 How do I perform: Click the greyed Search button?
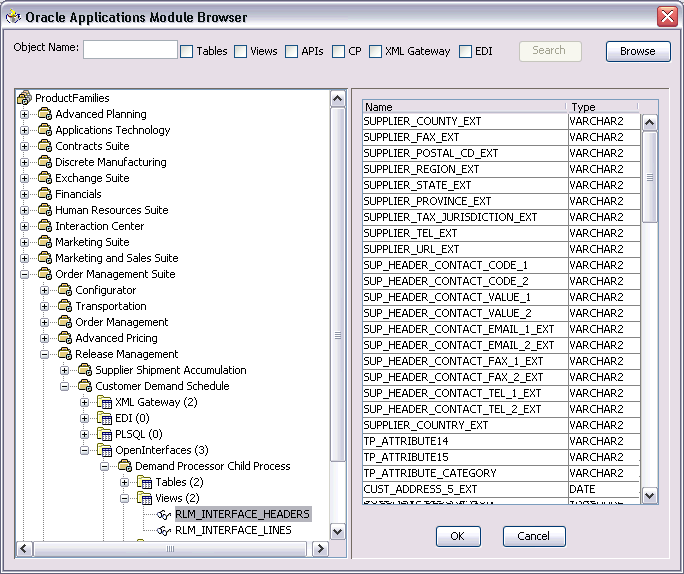(550, 51)
